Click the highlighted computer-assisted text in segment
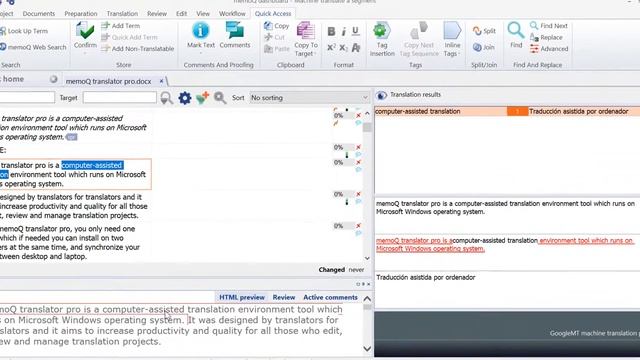The image size is (640, 360). coord(92,165)
